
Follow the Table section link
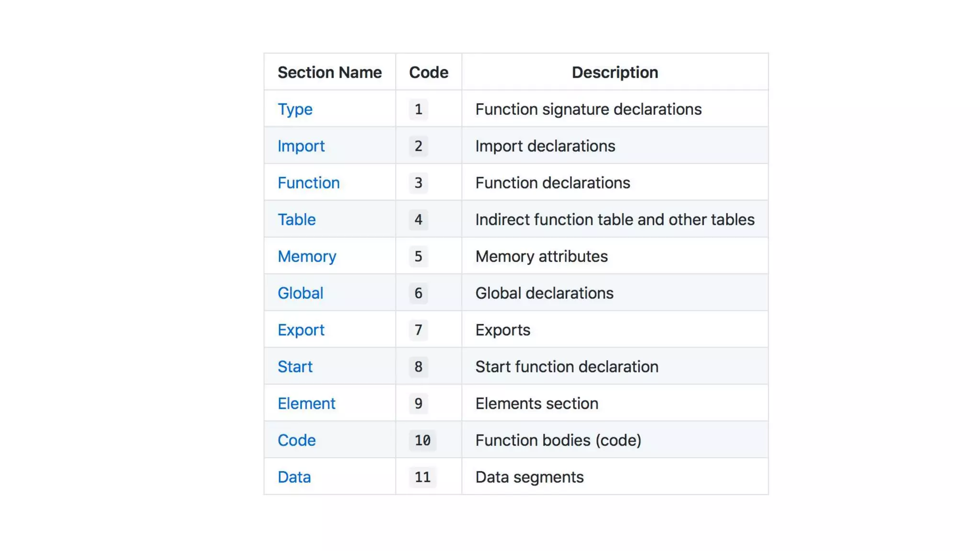pyautogui.click(x=297, y=220)
